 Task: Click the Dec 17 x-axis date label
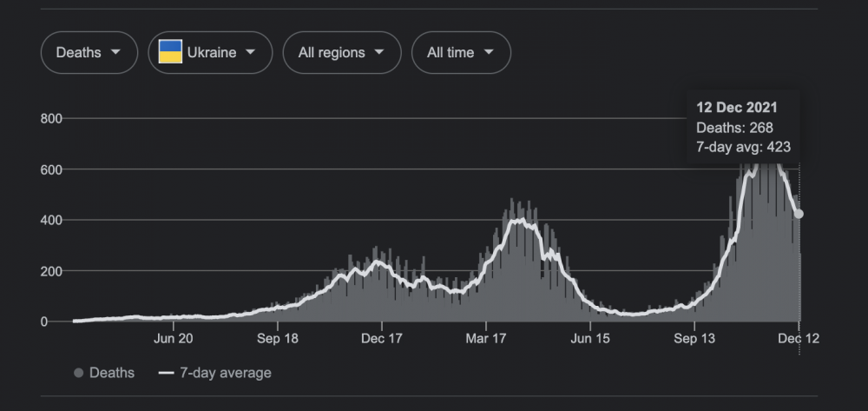click(x=382, y=338)
